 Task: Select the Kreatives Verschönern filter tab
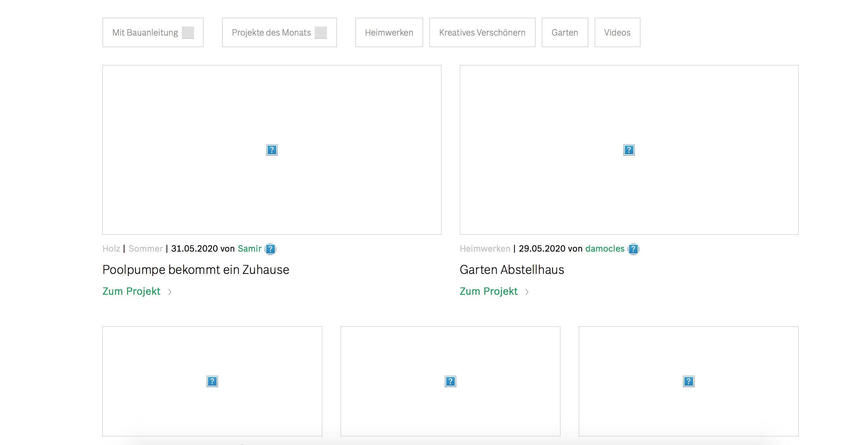point(482,33)
